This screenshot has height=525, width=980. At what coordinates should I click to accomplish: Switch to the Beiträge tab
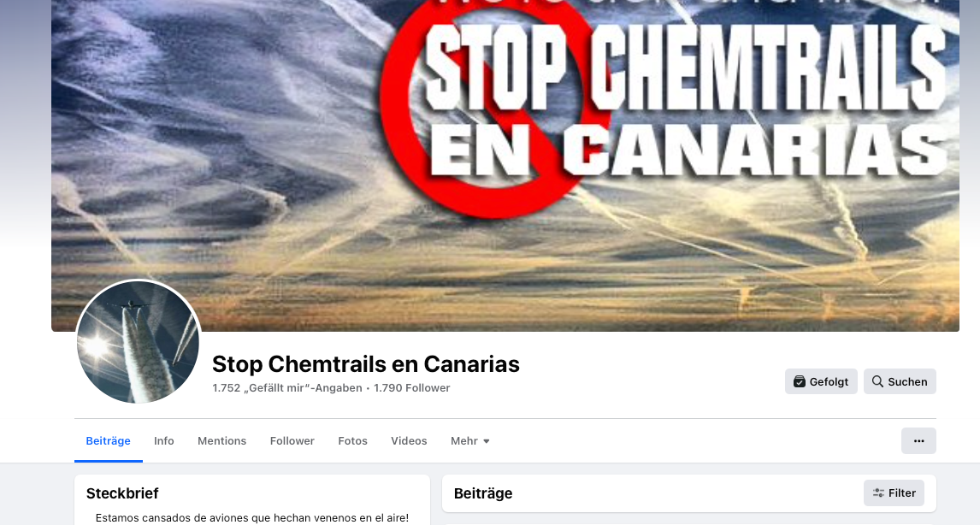click(108, 440)
